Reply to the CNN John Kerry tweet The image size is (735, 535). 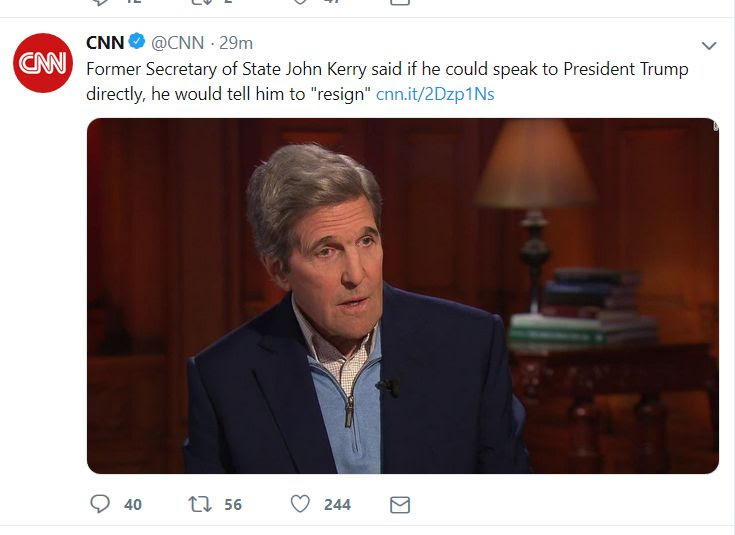(100, 504)
